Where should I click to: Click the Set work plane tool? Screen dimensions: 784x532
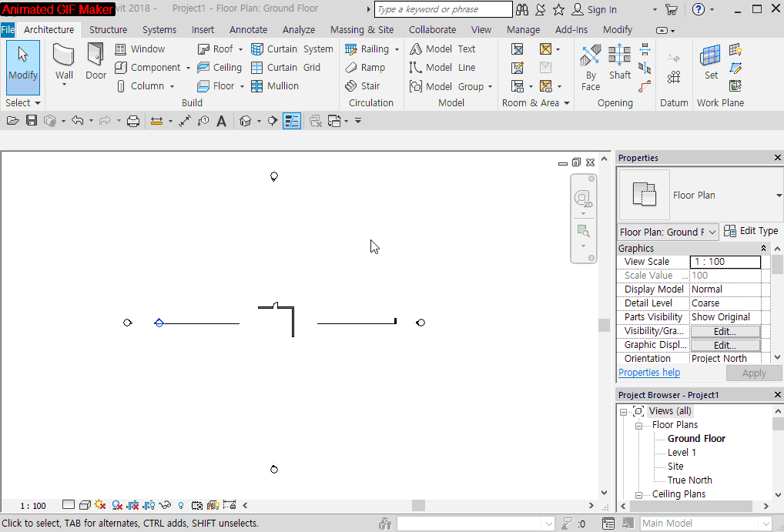711,62
